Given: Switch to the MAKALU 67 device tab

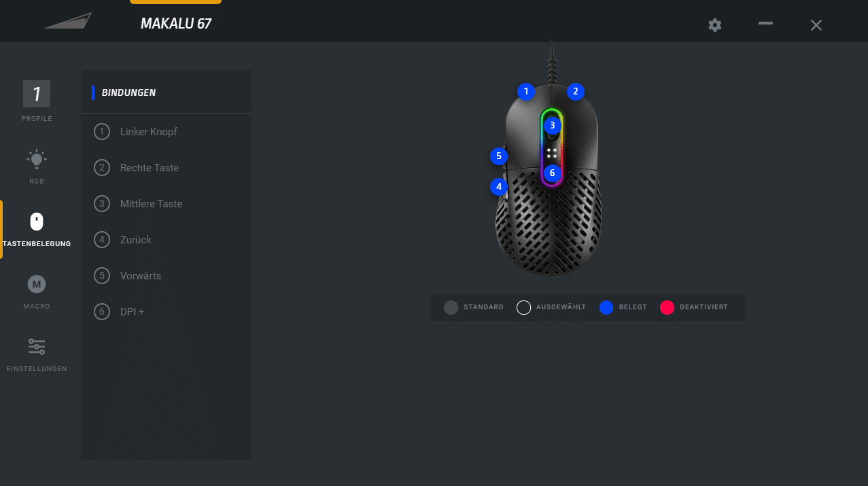Looking at the screenshot, I should coord(176,23).
